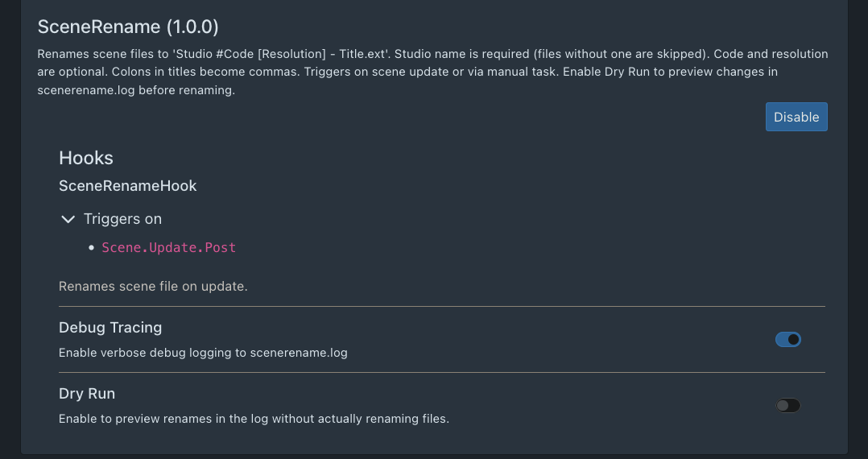Click the Dry Run setting label

pyautogui.click(x=87, y=394)
